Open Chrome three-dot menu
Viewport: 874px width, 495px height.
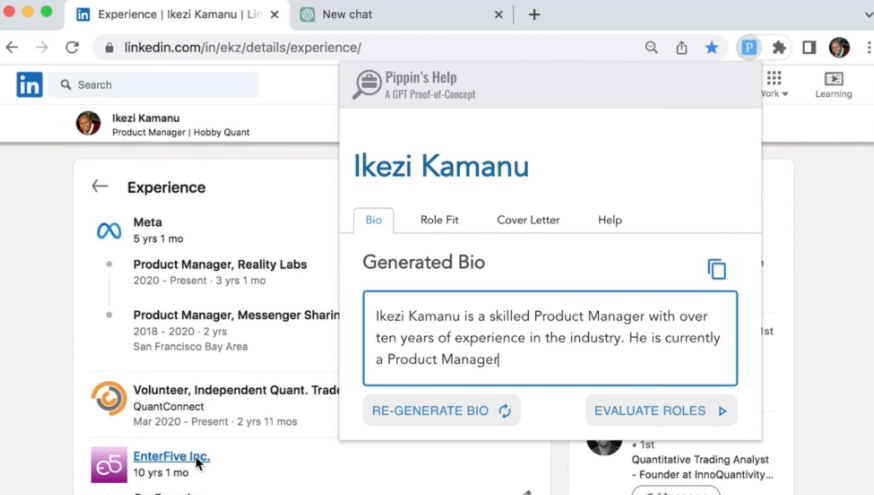868,47
